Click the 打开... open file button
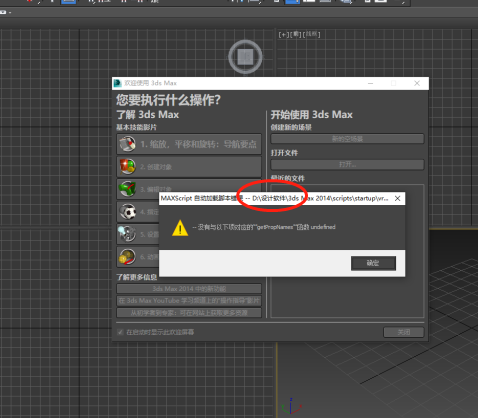478x418 pixels. 347,164
